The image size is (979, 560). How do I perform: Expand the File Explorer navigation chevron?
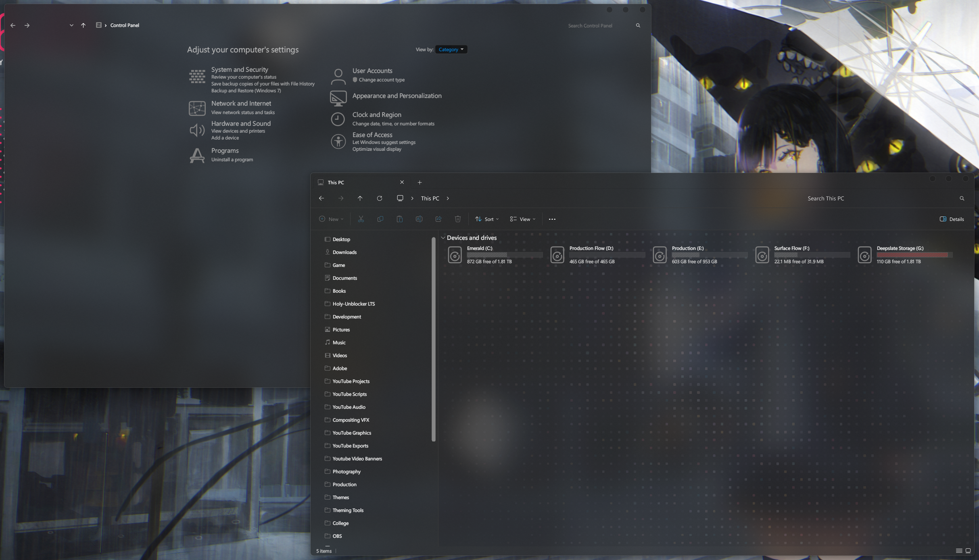447,198
